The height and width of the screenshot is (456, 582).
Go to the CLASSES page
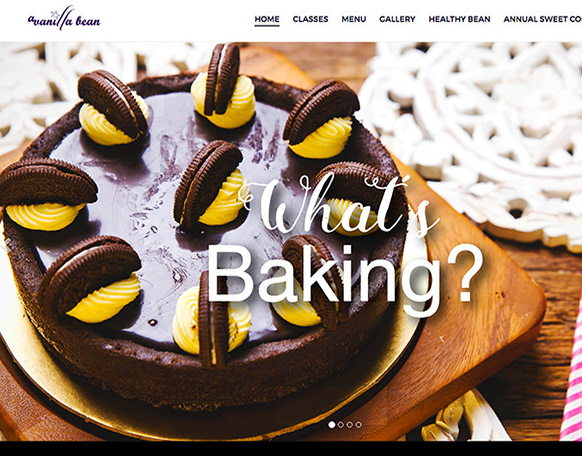pos(310,19)
